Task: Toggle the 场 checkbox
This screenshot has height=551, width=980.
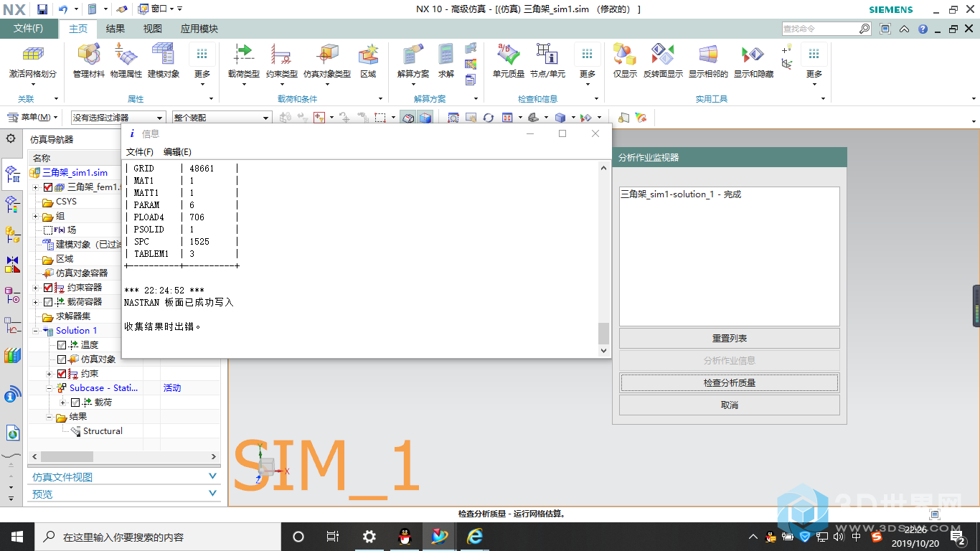Action: click(49, 230)
